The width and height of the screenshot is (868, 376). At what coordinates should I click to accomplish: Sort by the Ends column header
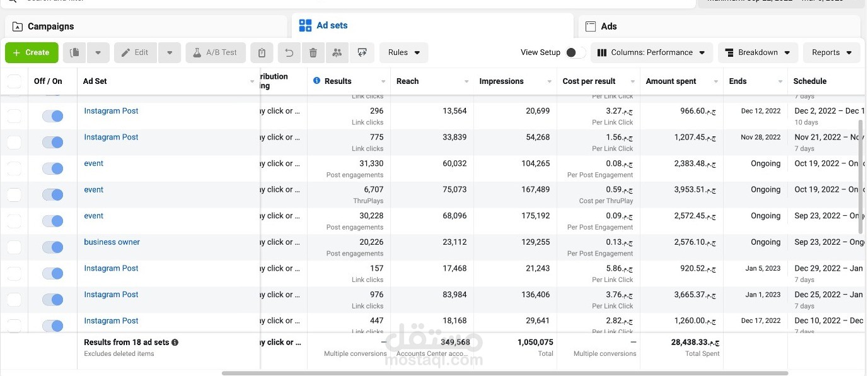[x=738, y=81]
